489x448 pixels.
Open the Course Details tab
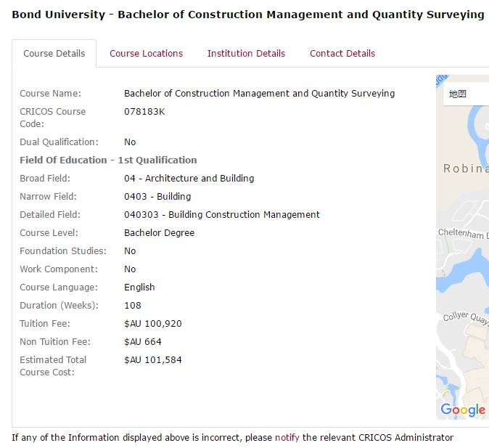(54, 54)
